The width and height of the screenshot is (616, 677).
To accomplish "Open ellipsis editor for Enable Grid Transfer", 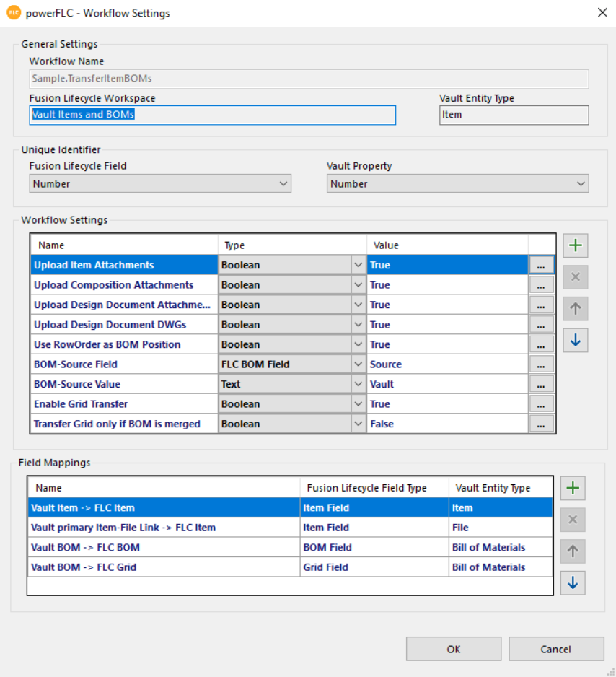I will tap(540, 404).
